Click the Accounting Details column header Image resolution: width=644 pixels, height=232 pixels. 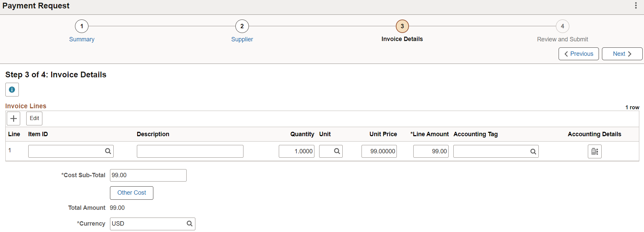click(x=595, y=134)
